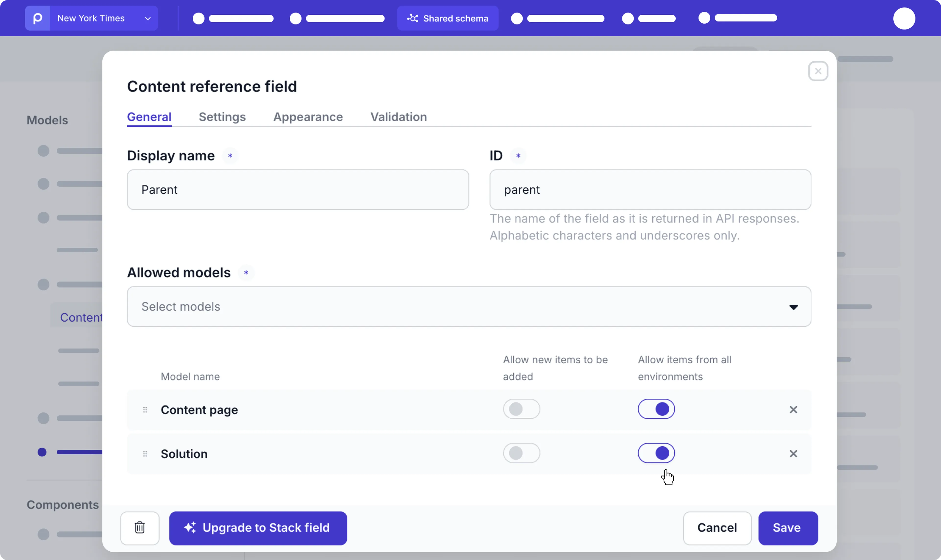Click the trash delete field icon
The width and height of the screenshot is (941, 560).
[x=140, y=528]
